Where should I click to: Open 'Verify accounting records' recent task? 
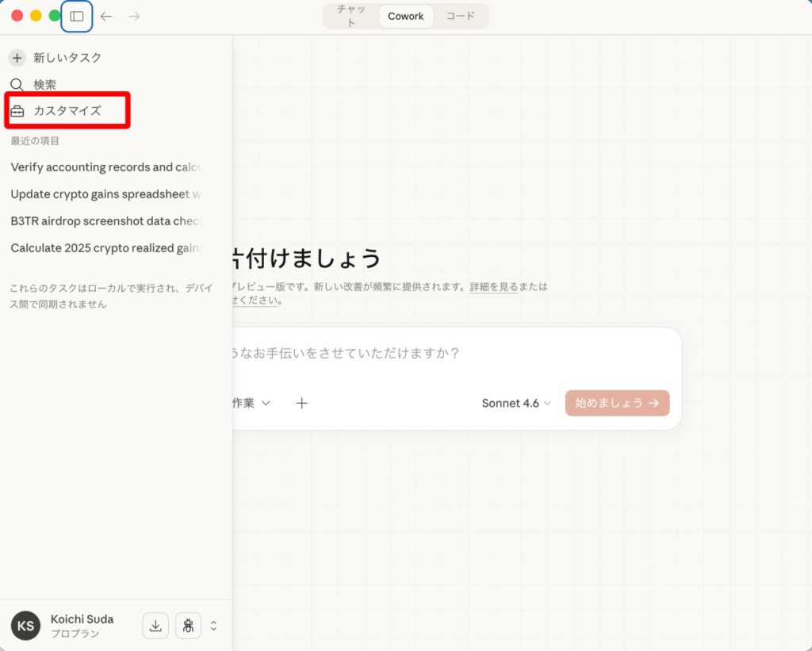[107, 167]
